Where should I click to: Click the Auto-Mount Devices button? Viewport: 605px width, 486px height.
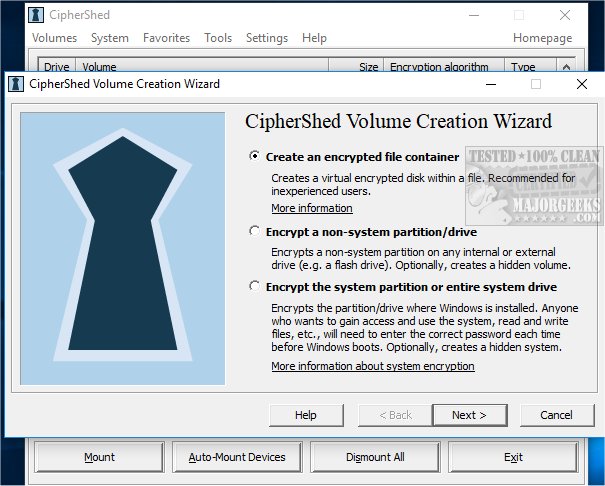click(x=237, y=458)
